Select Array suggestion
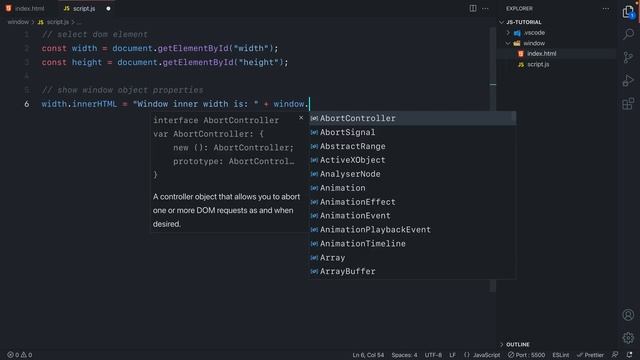Image resolution: width=640 pixels, height=360 pixels. click(x=412, y=258)
